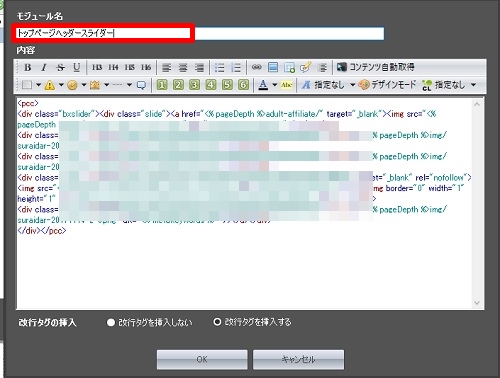Apply Strikethrough formatting
The image size is (500, 378).
(60, 68)
